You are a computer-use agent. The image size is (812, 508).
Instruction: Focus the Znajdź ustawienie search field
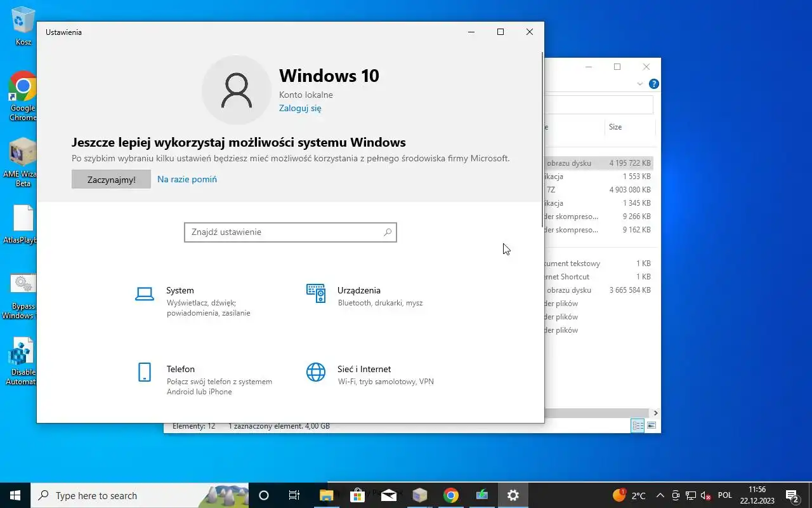(291, 232)
